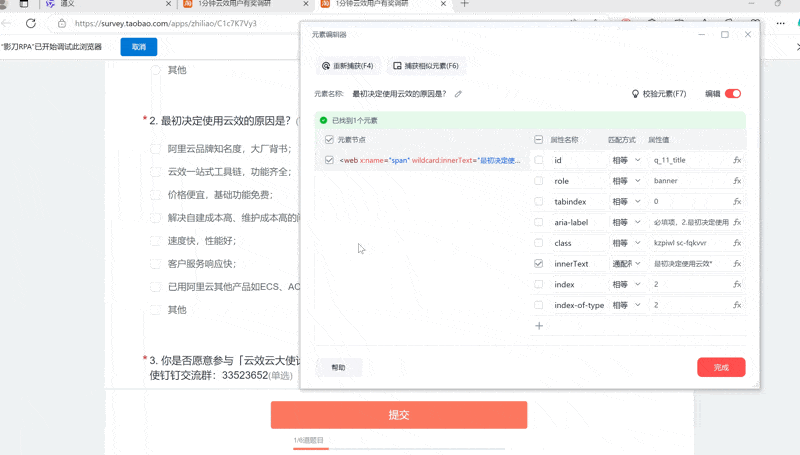Open match-mode dropdown for innerText row

point(626,264)
